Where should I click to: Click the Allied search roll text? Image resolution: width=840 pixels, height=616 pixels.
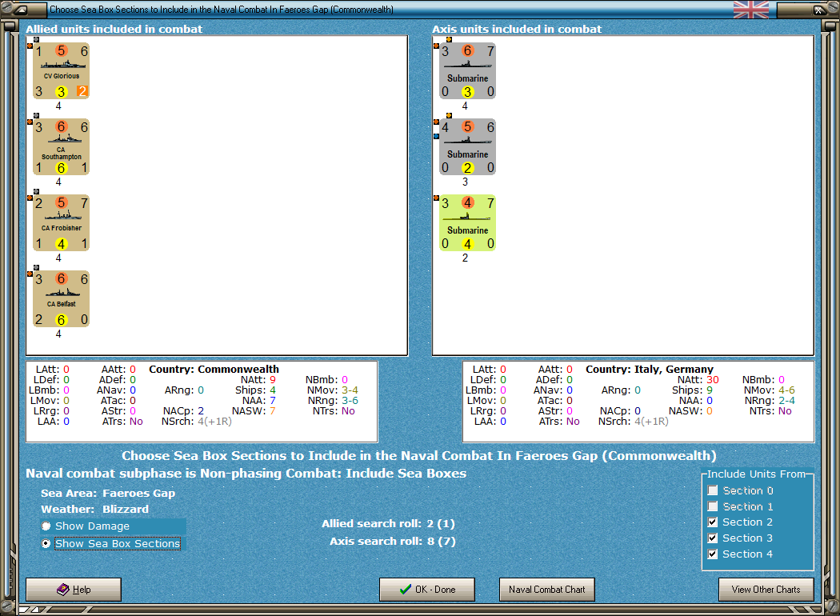[388, 523]
